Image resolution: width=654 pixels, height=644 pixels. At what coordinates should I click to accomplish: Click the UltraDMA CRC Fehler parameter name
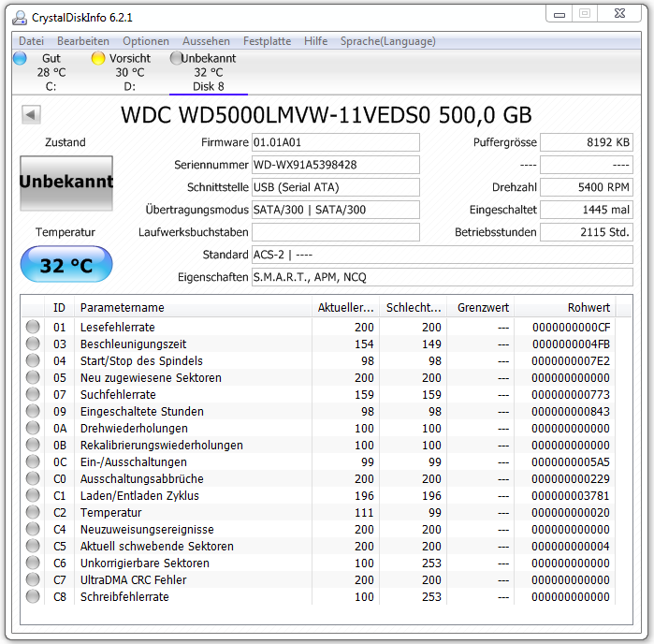coord(134,580)
